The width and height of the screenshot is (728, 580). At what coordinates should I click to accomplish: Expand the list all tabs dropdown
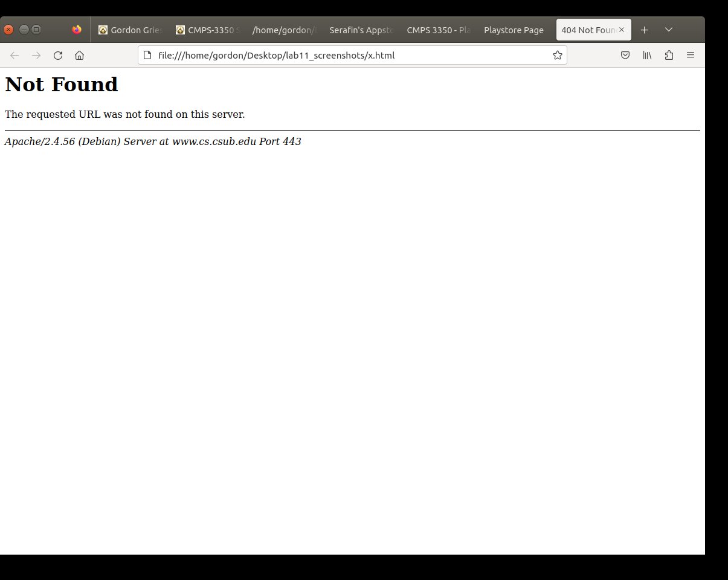click(668, 30)
